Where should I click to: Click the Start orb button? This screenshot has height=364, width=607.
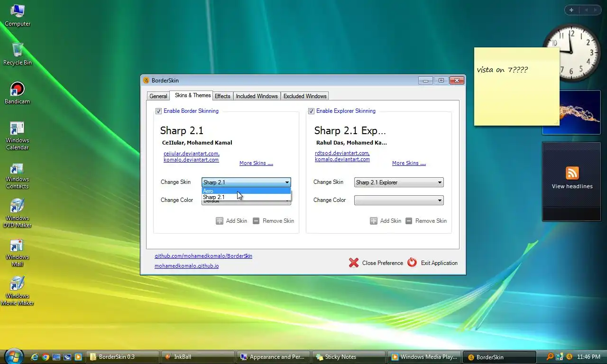(13, 356)
